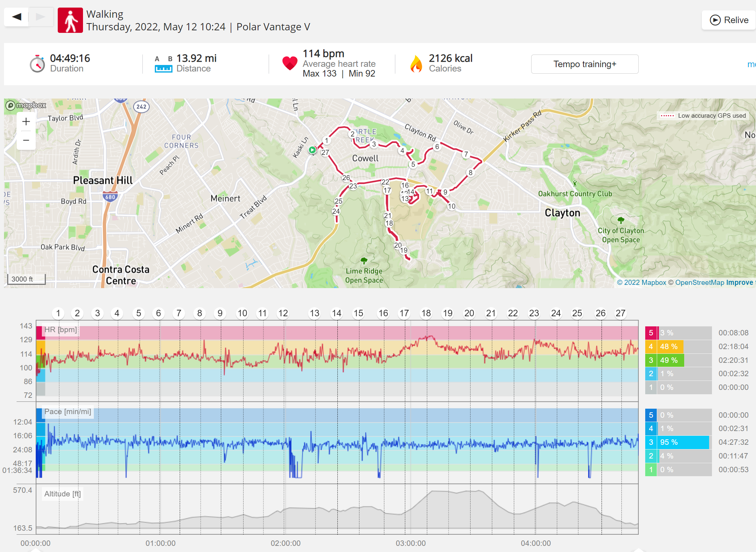Click the heart rate heart icon

pyautogui.click(x=290, y=64)
